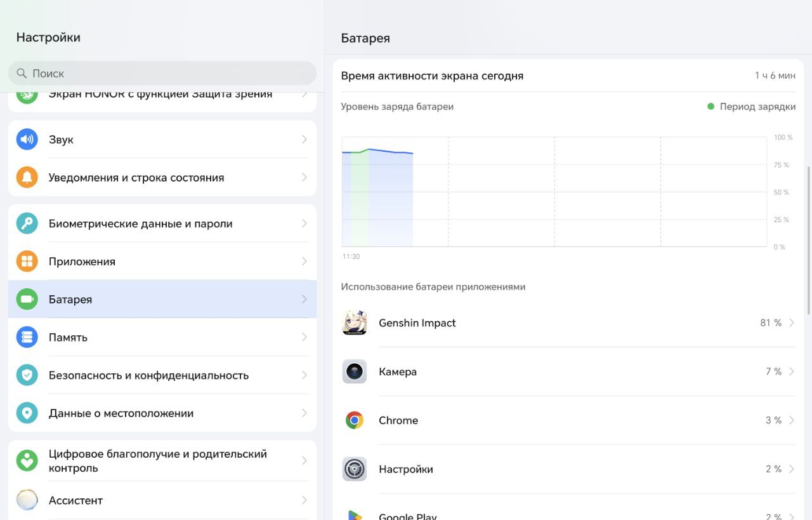This screenshot has width=812, height=520.
Task: Tap the orange notifications bell icon
Action: [x=27, y=177]
